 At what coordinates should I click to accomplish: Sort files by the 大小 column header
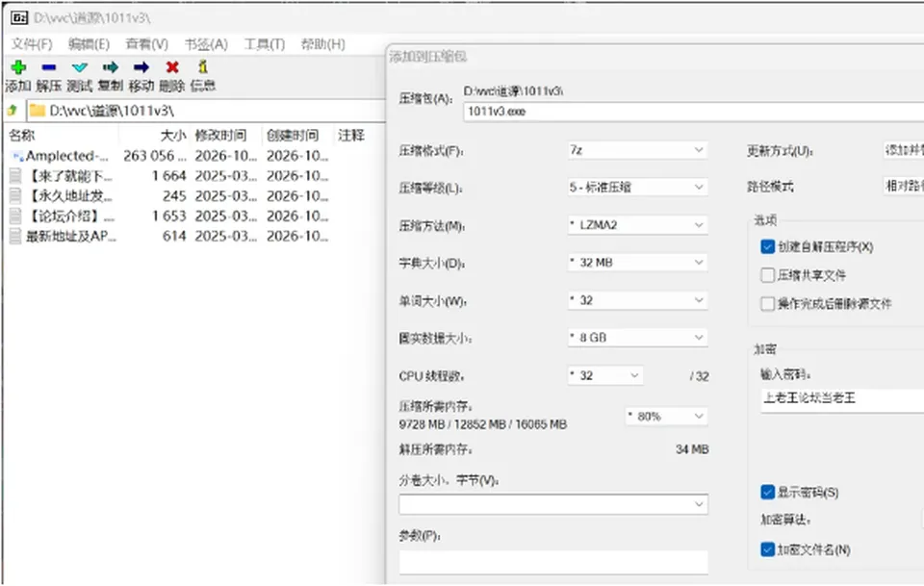click(155, 136)
